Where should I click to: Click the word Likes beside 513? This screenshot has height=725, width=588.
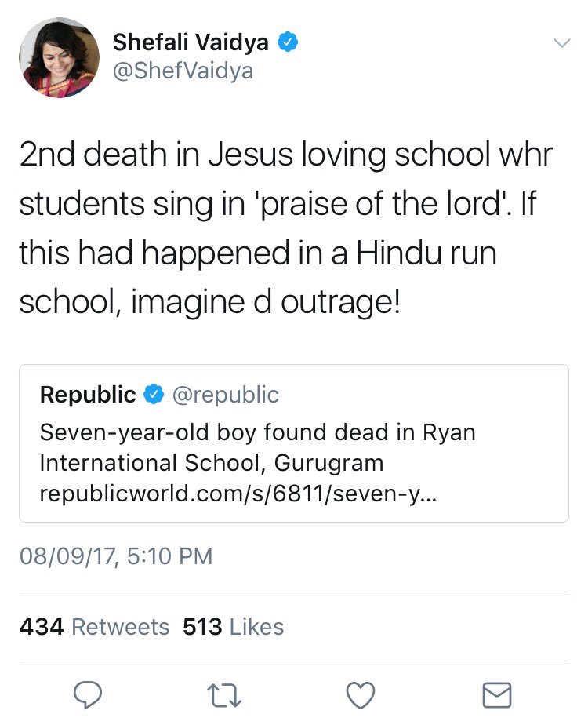(256, 627)
